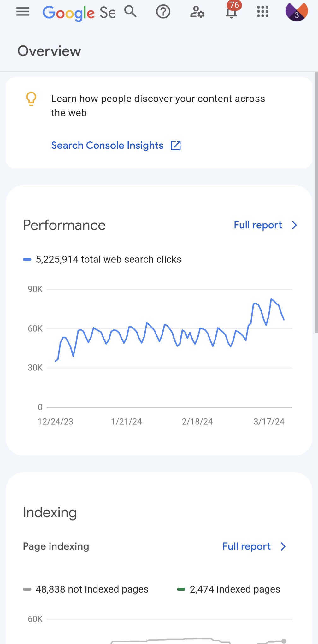Click the external link icon beside Insights
The width and height of the screenshot is (318, 644).
(x=176, y=146)
